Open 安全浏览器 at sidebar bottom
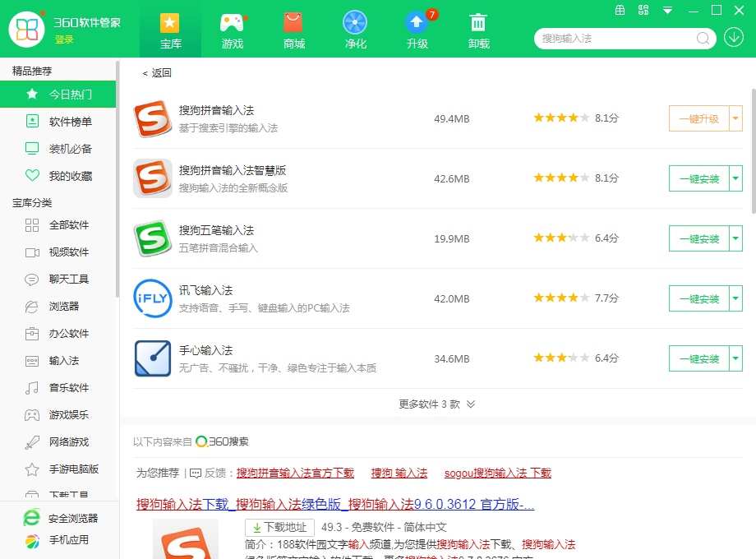This screenshot has height=559, width=756. click(x=60, y=518)
